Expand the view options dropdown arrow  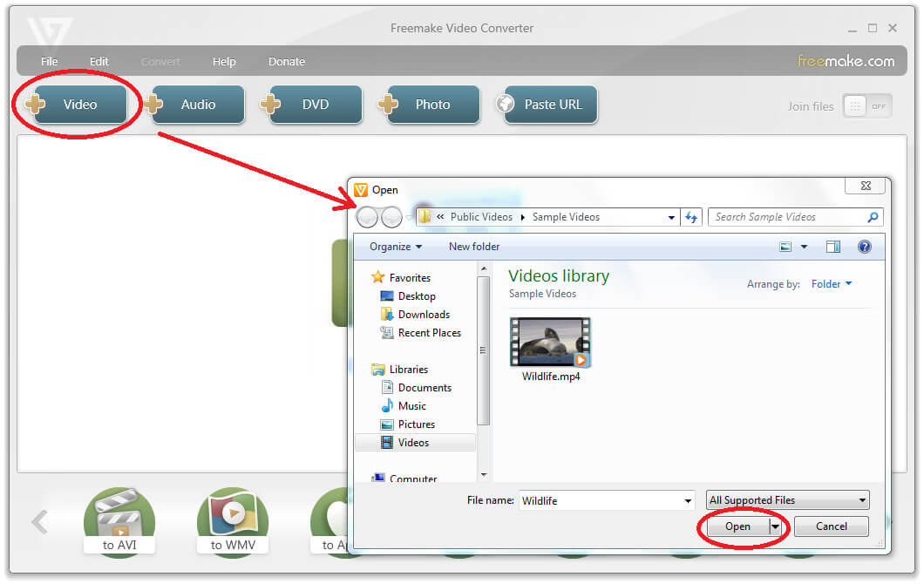point(804,247)
